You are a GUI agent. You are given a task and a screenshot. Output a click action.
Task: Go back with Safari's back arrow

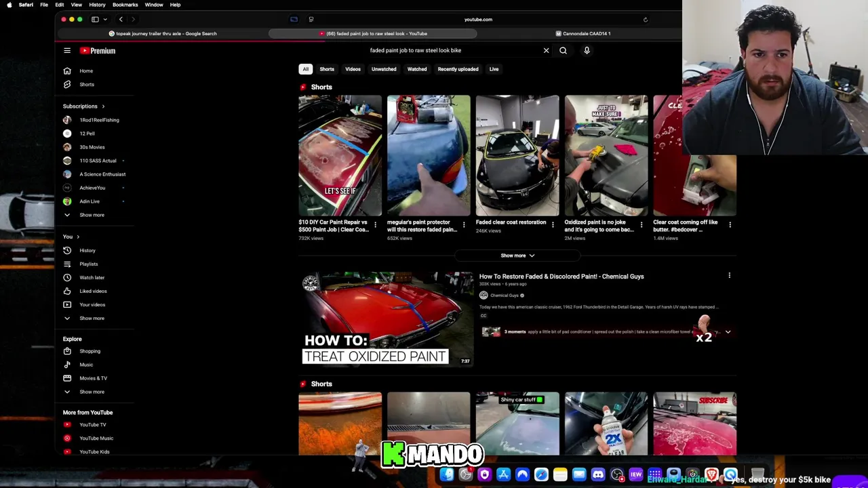tap(121, 19)
